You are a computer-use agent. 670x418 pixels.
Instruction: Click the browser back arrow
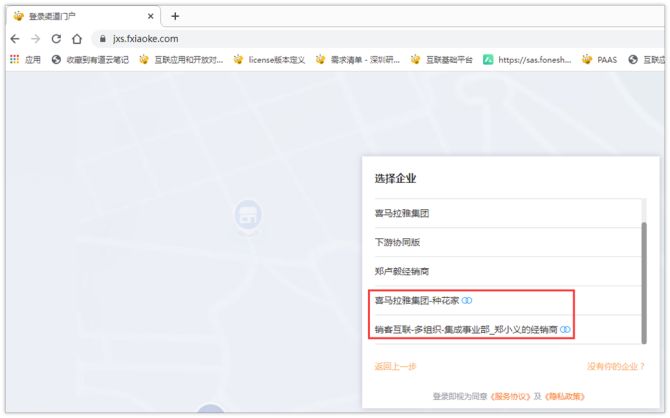coord(15,38)
